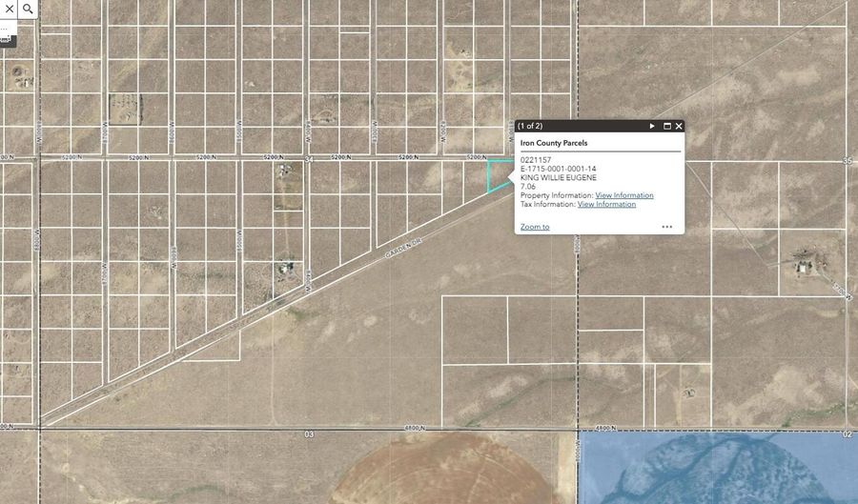Click the 7.06 acreage value
The width and height of the screenshot is (858, 504).
click(528, 187)
